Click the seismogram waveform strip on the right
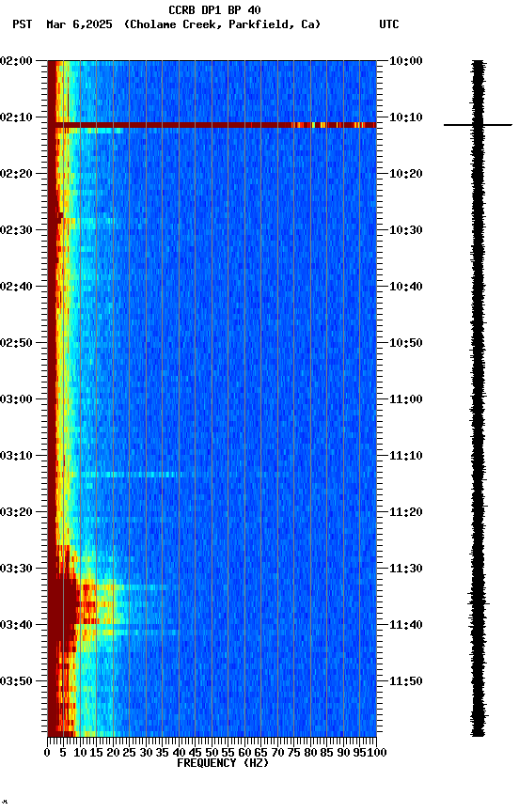 pos(478,398)
